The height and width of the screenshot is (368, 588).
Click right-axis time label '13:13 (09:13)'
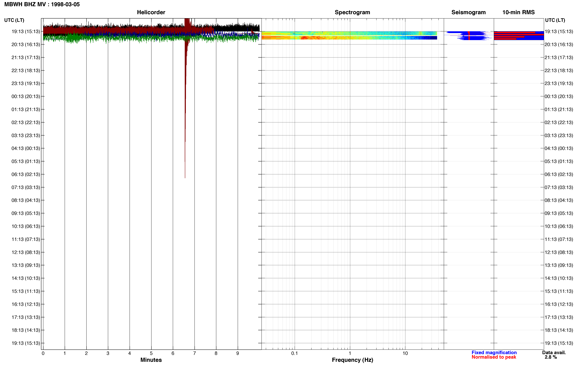pos(559,265)
